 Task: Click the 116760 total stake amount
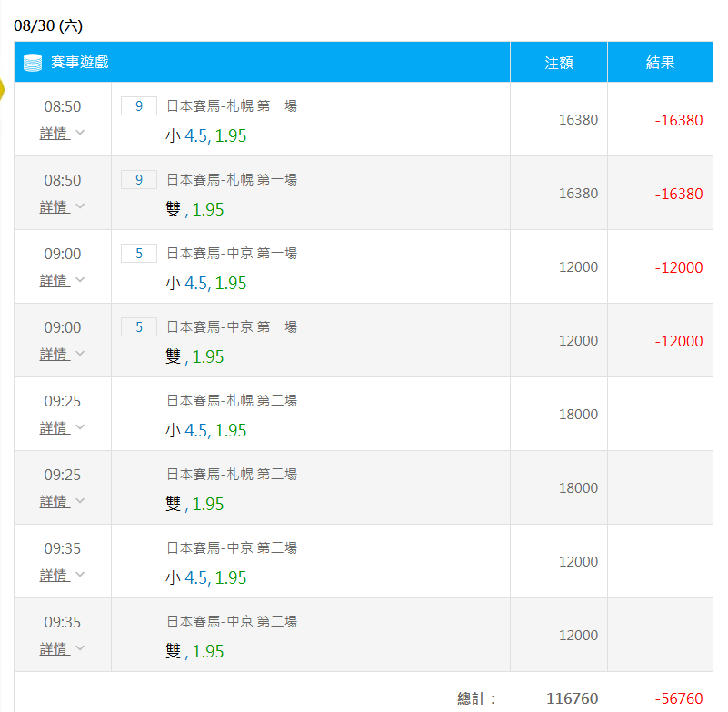tap(573, 698)
